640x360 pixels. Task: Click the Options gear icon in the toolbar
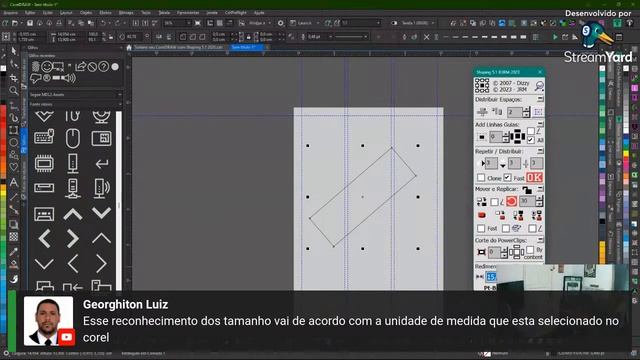pos(281,23)
